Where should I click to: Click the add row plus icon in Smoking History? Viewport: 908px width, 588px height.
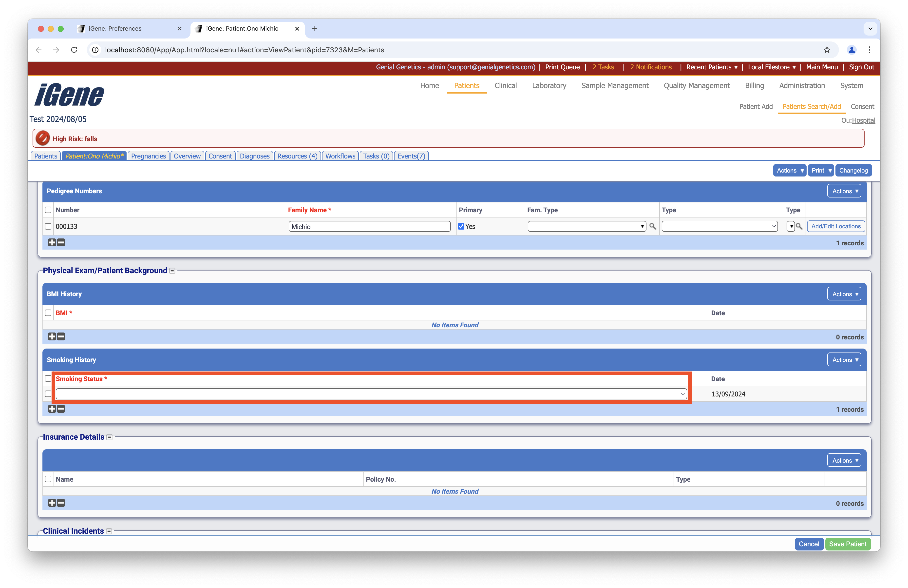pos(52,409)
